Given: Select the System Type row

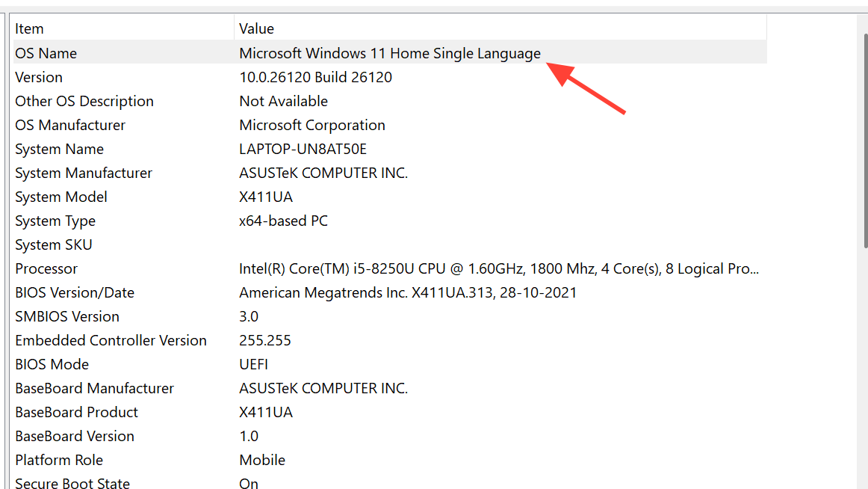Looking at the screenshot, I should (55, 221).
